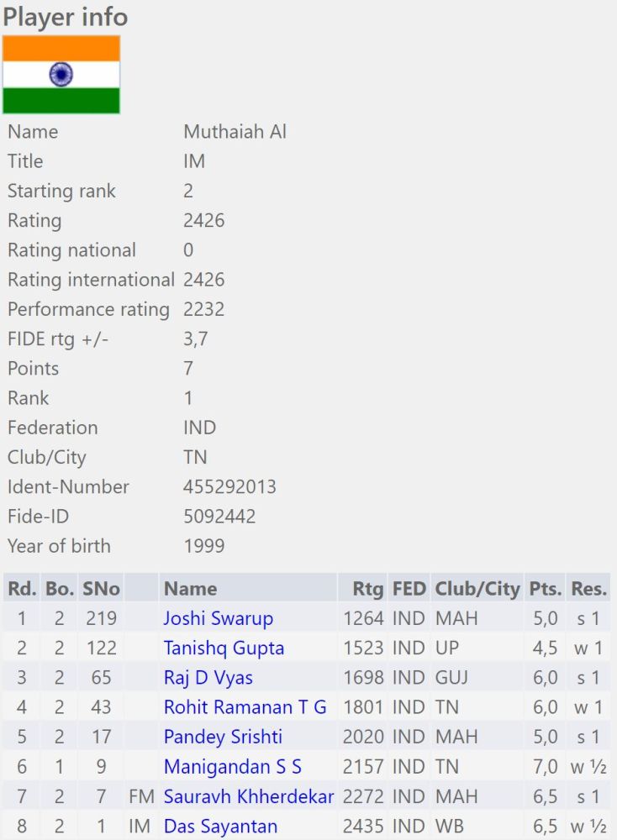Viewport: 617px width, 840px height.
Task: Click the Ident-Number value 455292013
Action: tap(229, 487)
